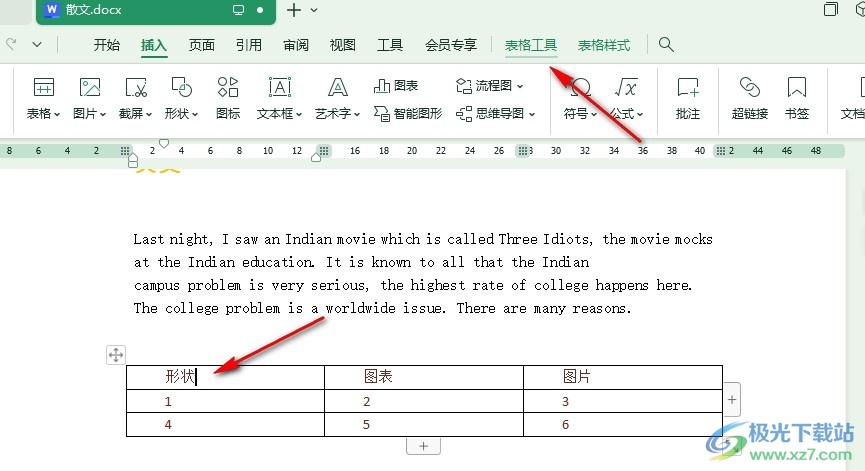Insert a 智能图形 smart graphic
The width and height of the screenshot is (865, 471).
click(408, 114)
